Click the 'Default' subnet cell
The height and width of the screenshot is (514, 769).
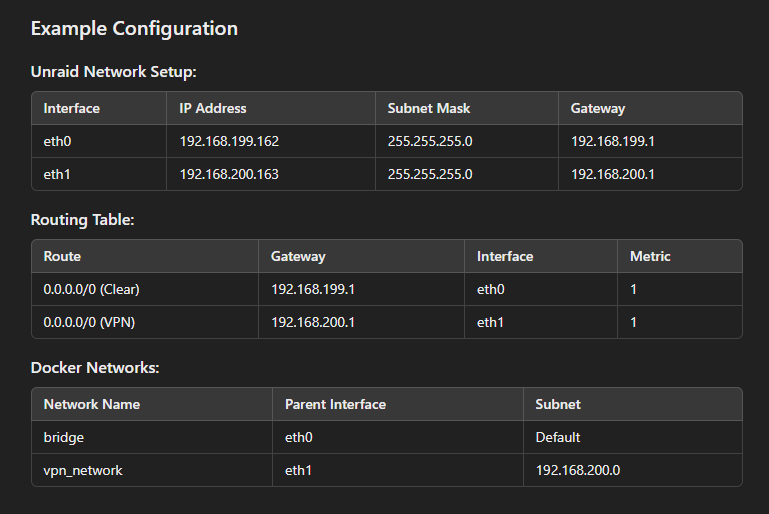pos(558,437)
